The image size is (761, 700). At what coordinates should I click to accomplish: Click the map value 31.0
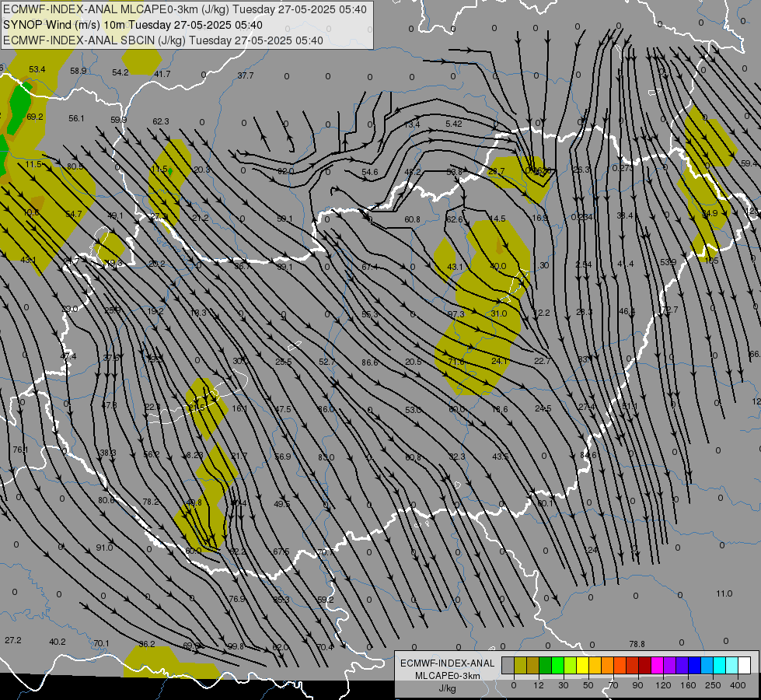(x=499, y=313)
